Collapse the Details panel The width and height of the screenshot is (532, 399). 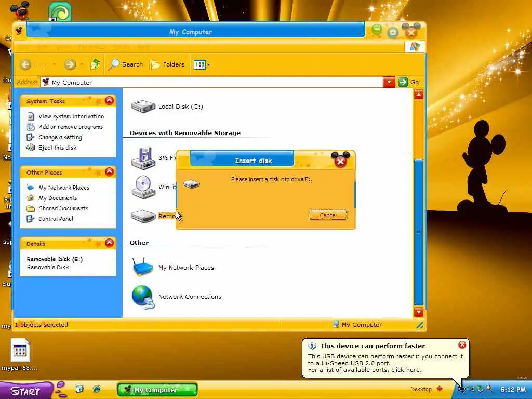pyautogui.click(x=109, y=243)
